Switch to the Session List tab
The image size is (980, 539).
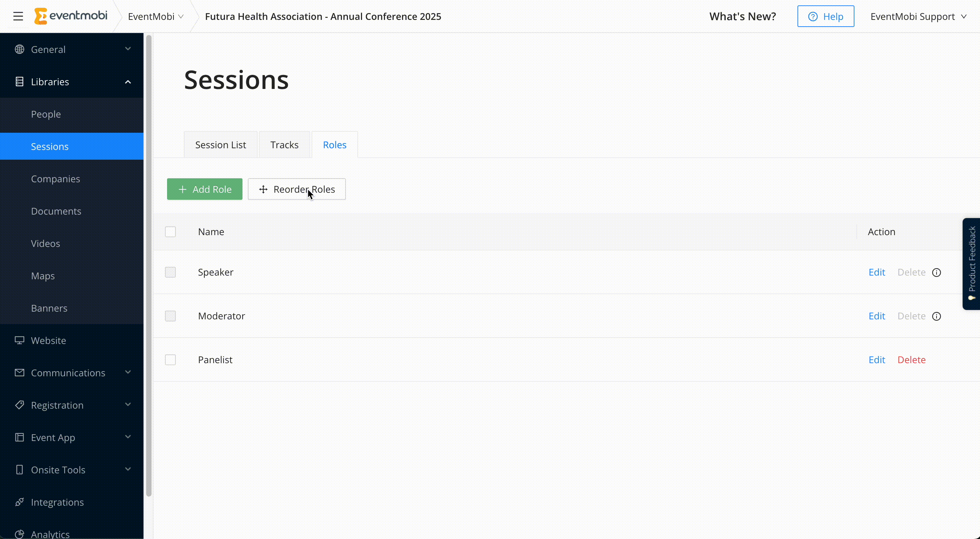[x=221, y=145]
